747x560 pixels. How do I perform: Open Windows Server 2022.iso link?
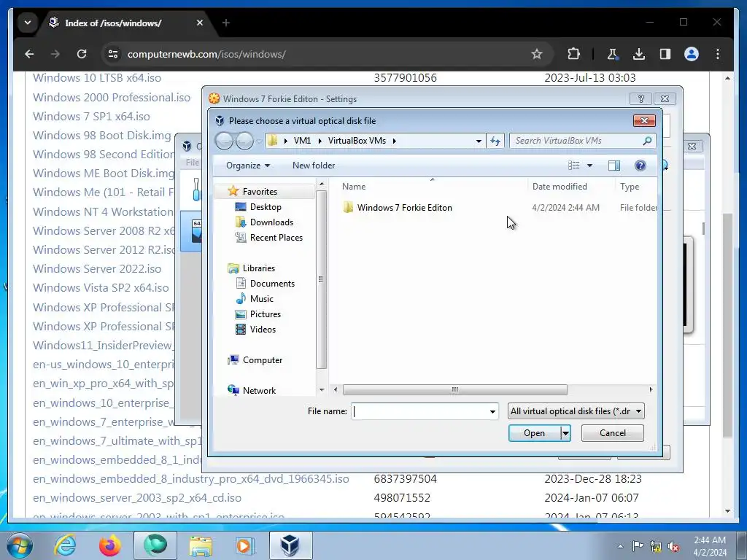point(97,268)
